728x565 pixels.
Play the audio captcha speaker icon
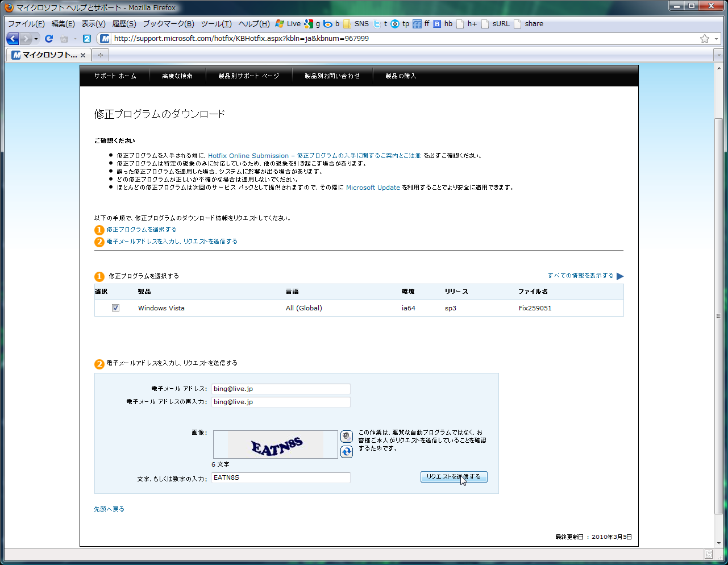click(x=347, y=437)
